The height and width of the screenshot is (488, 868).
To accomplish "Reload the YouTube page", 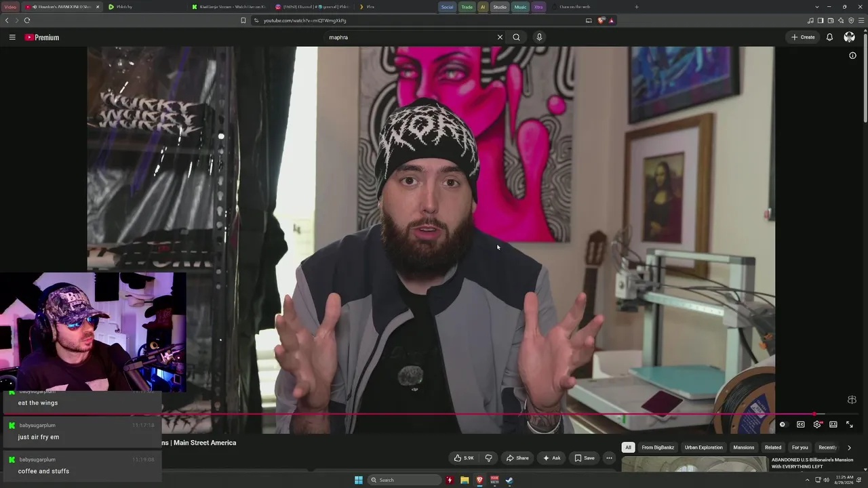I will click(x=27, y=20).
